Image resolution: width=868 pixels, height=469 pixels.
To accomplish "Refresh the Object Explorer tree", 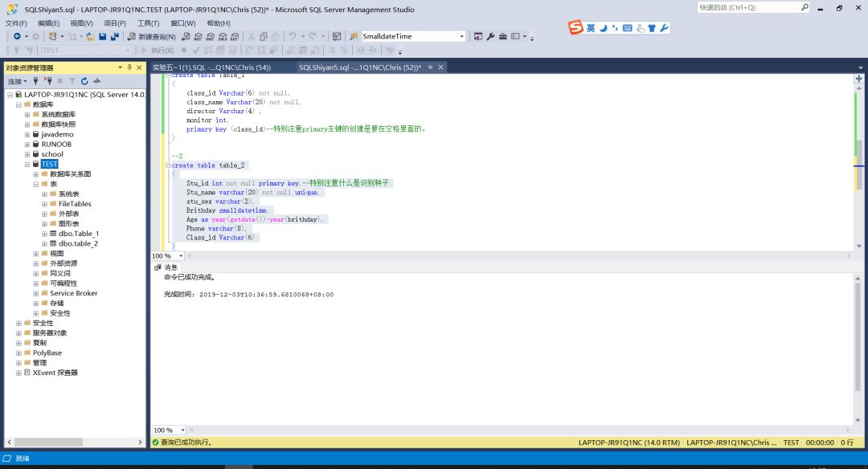I will [x=84, y=81].
